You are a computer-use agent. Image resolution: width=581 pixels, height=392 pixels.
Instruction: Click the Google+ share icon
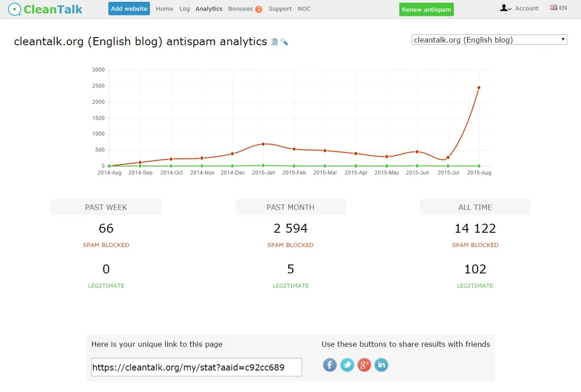(x=364, y=365)
